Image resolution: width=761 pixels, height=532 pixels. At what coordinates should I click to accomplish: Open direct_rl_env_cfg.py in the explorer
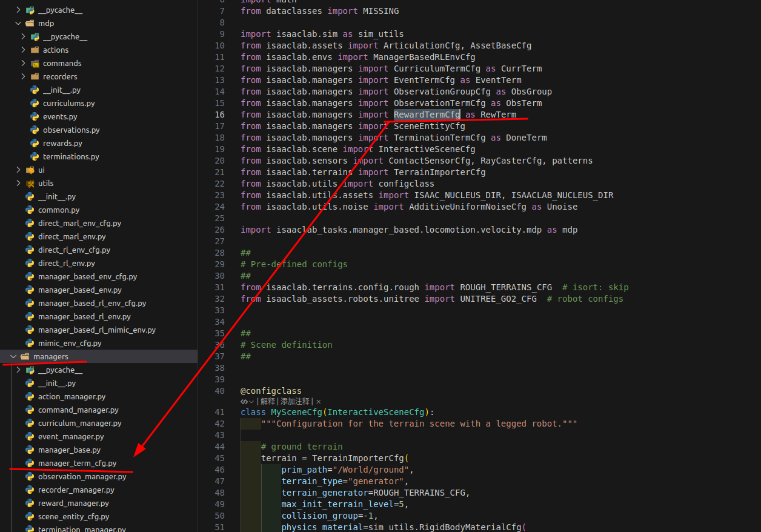tap(74, 250)
